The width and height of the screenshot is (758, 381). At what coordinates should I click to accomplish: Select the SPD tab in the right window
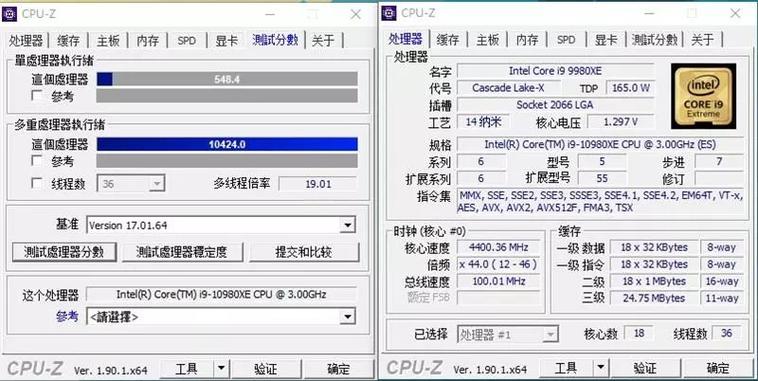(566, 40)
